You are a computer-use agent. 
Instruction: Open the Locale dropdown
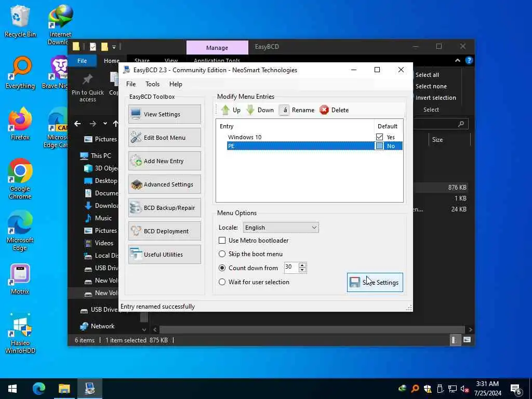pos(281,228)
